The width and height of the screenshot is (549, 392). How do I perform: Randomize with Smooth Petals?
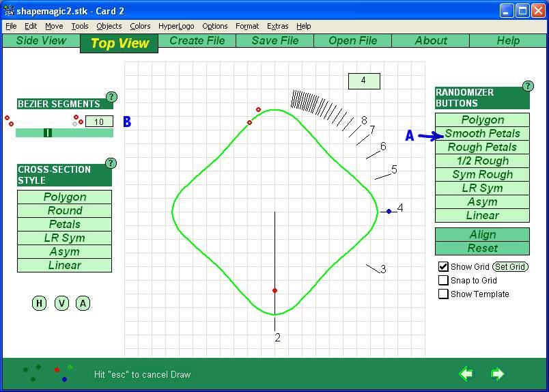point(482,134)
